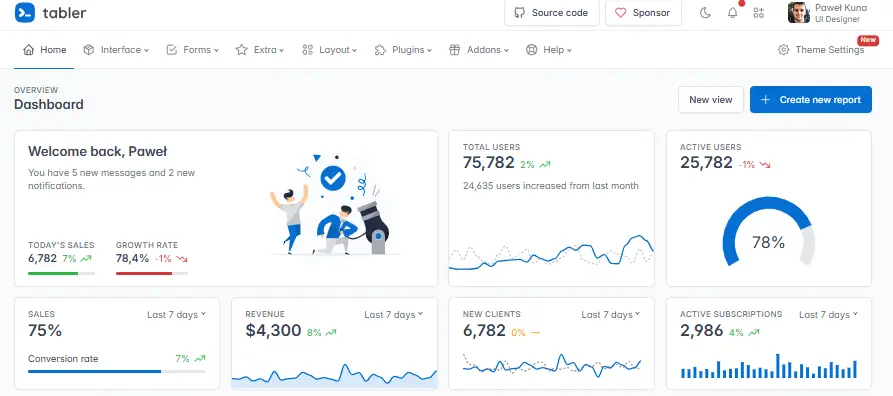The image size is (893, 396).
Task: Open the Plugins menu
Action: 403,50
